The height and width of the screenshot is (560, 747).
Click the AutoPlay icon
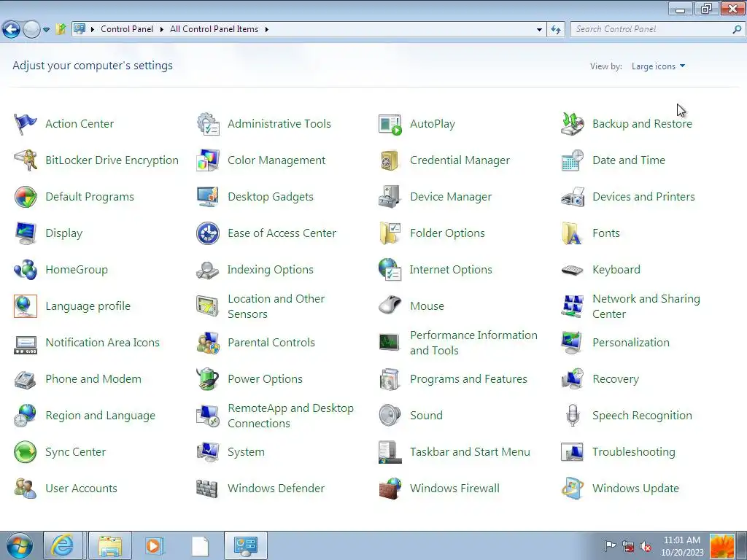click(x=390, y=124)
